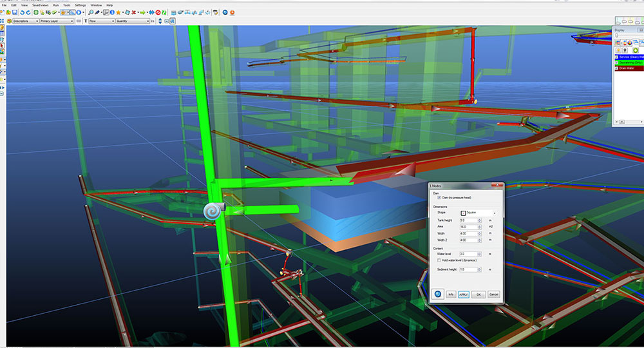
Task: Click the green square toolbar icon
Action: [x=36, y=12]
